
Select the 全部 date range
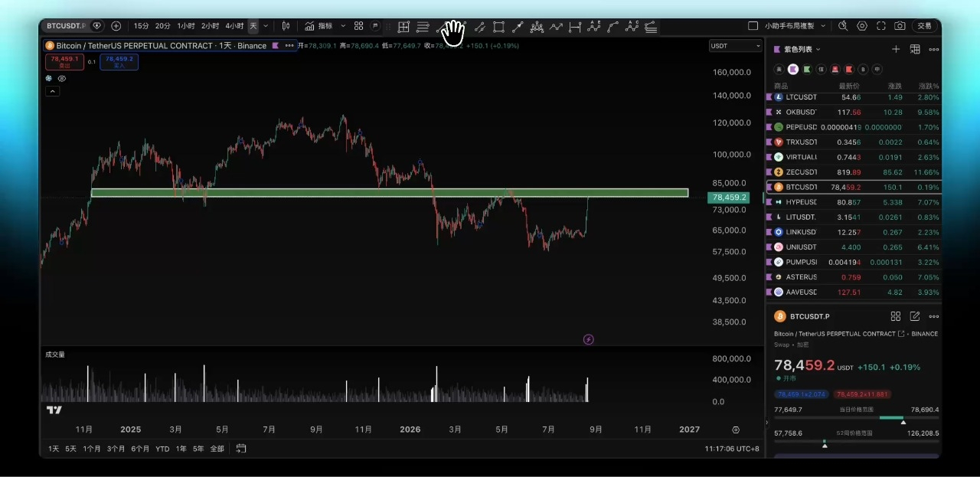click(x=217, y=449)
